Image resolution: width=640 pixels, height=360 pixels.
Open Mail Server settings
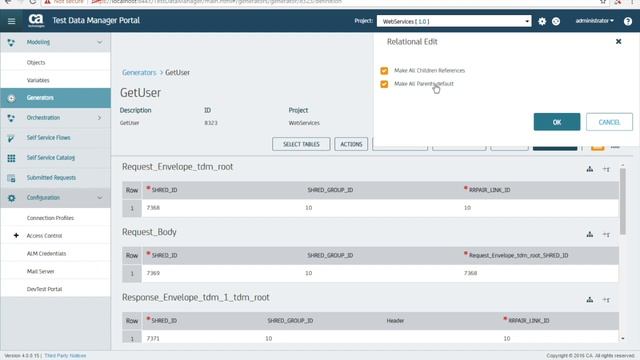40,271
